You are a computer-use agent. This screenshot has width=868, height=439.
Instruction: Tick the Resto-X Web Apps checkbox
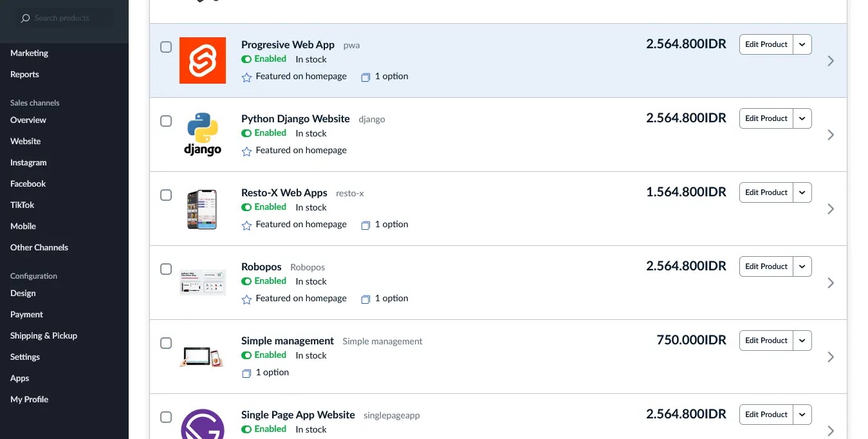[x=166, y=195]
